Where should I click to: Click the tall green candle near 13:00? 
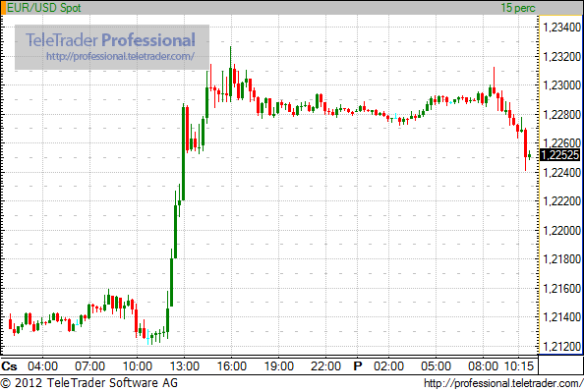pos(183,153)
